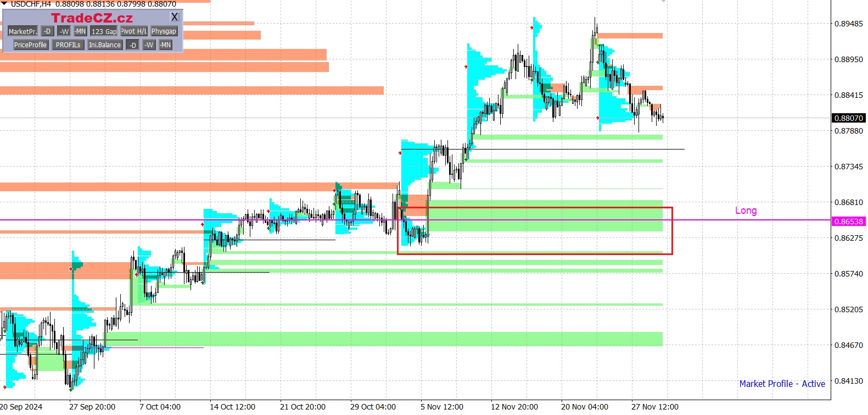Toggle -W in the MarketPr. row
This screenshot has height=415, width=868.
(64, 31)
